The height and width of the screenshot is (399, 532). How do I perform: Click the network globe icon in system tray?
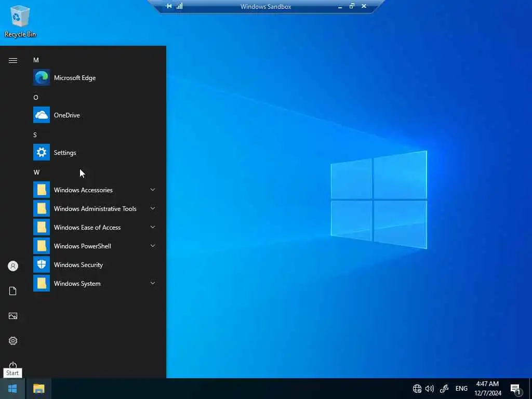coord(417,389)
